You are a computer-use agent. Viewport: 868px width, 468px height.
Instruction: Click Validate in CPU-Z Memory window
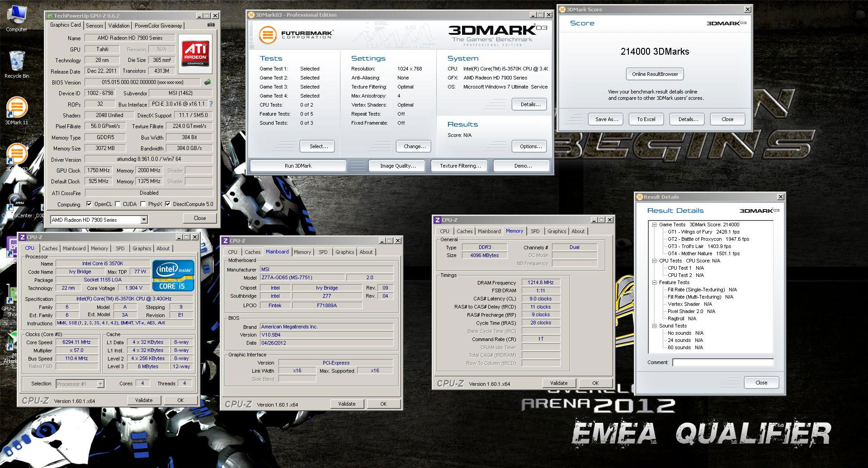(559, 383)
